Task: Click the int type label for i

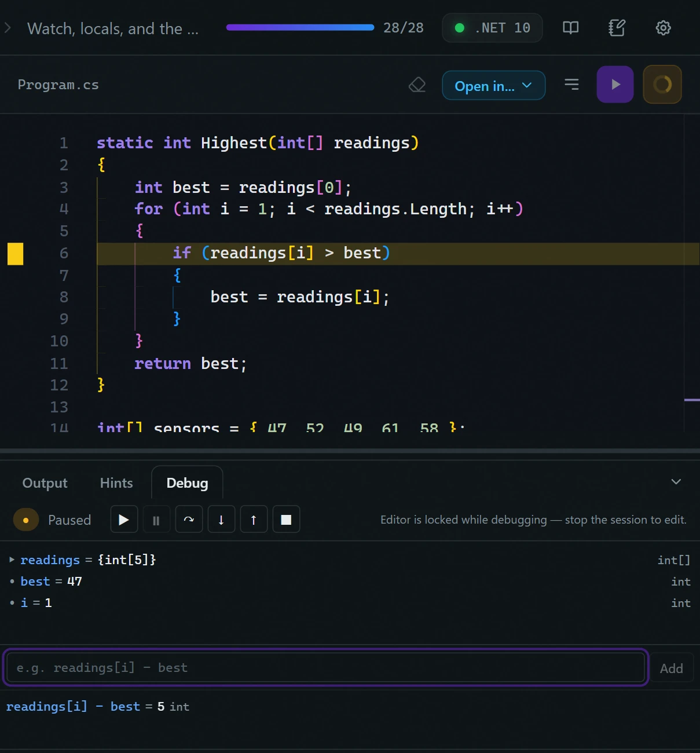Action: [681, 603]
